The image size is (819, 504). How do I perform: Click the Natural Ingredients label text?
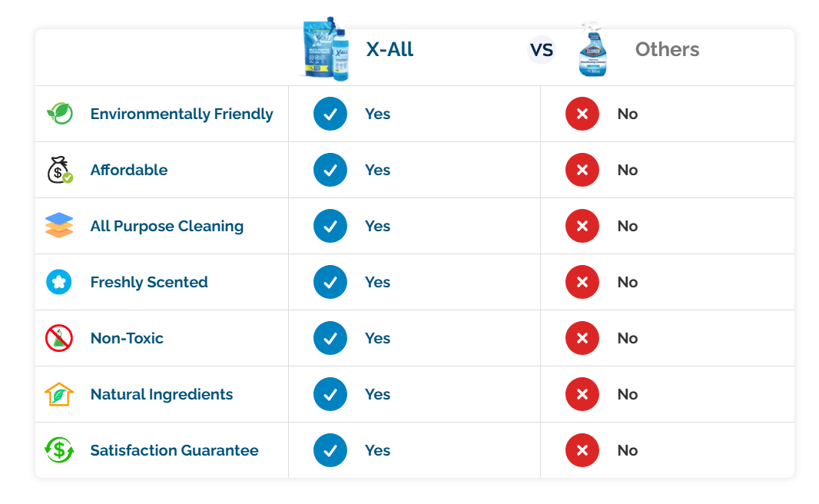pyautogui.click(x=161, y=394)
